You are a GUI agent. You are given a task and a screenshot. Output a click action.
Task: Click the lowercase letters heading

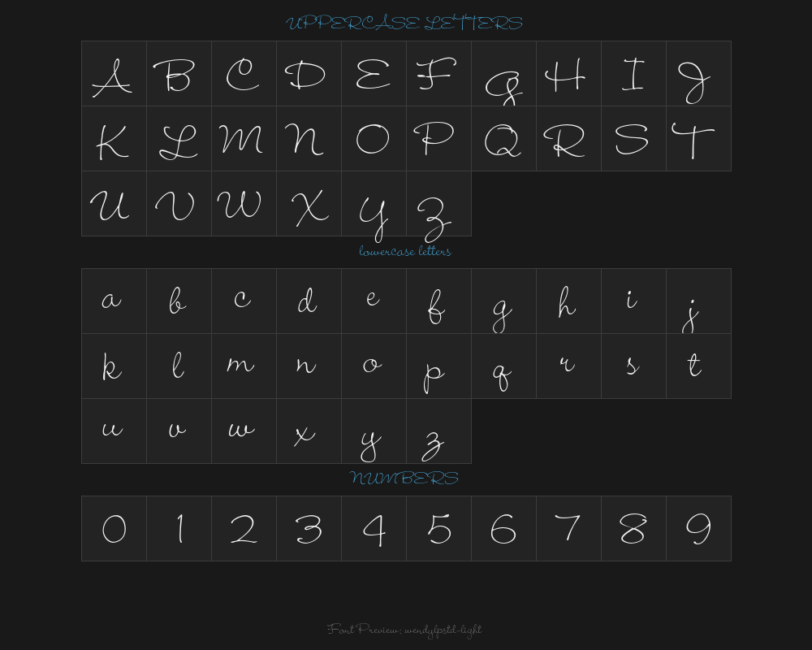pyautogui.click(x=405, y=251)
